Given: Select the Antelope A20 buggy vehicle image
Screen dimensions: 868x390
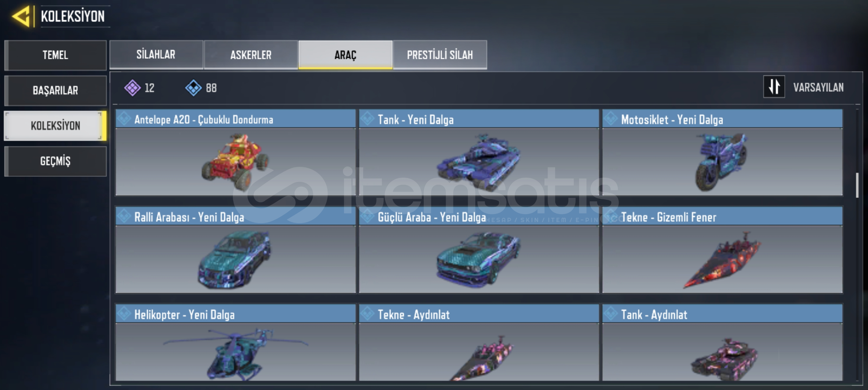Looking at the screenshot, I should (x=235, y=162).
